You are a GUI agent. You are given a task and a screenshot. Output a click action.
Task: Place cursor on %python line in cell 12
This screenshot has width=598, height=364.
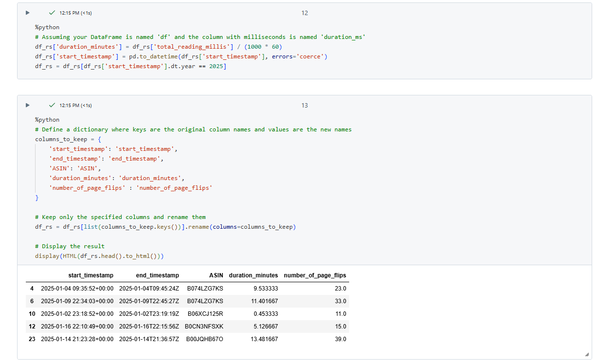click(47, 27)
